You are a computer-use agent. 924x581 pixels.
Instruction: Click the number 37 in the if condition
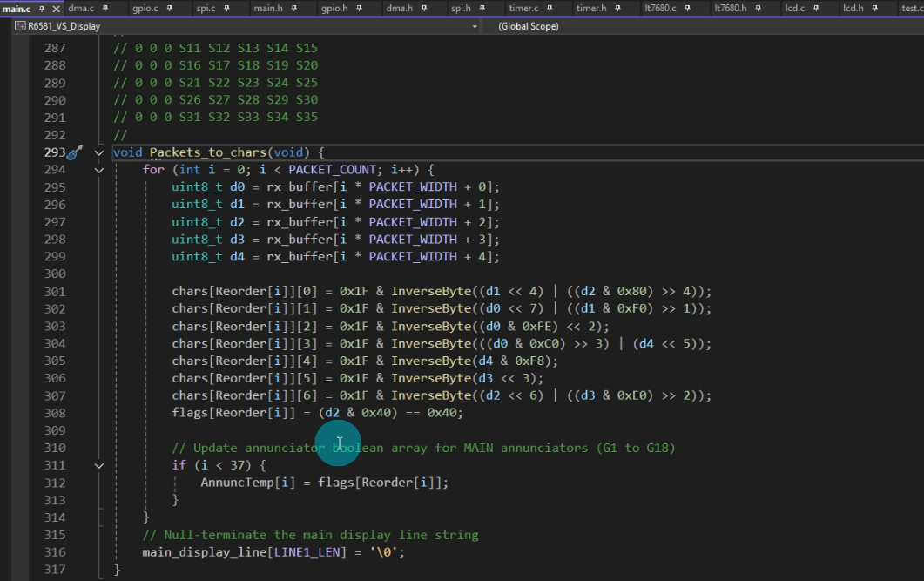coord(238,465)
